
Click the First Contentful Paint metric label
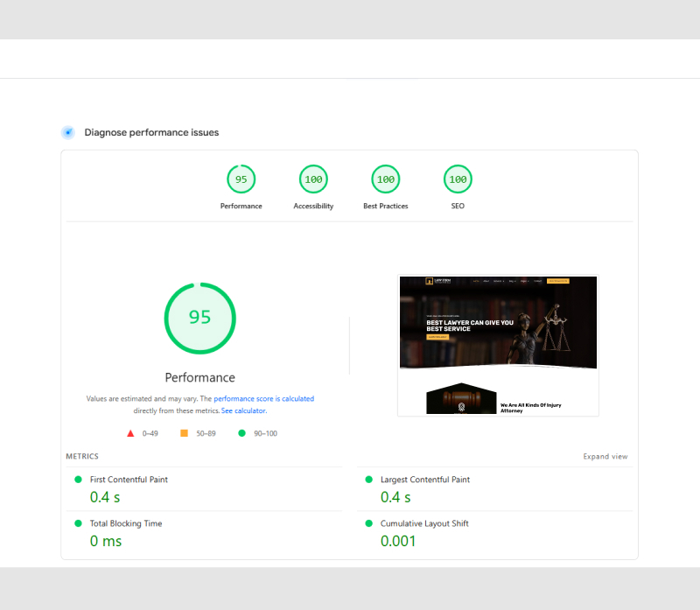129,480
